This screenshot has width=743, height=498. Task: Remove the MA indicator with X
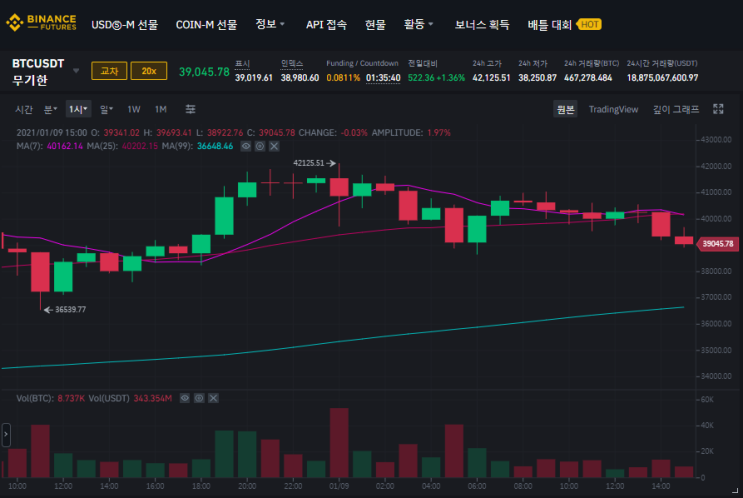[x=274, y=146]
